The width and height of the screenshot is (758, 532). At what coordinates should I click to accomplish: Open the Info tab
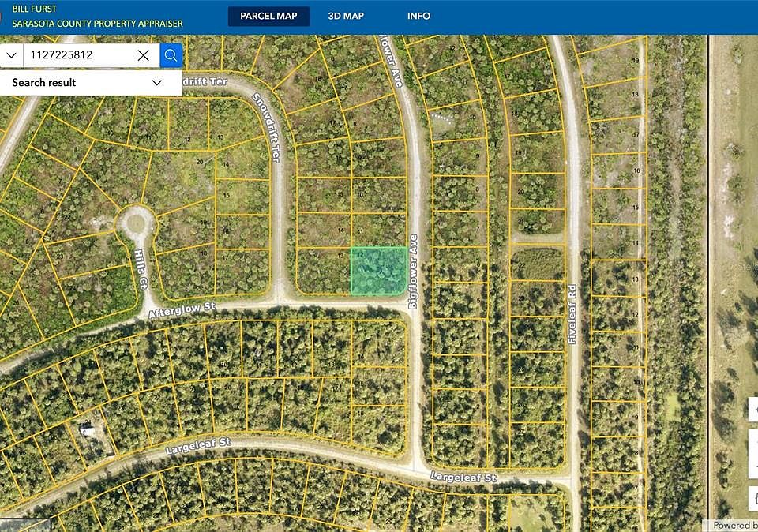point(418,16)
